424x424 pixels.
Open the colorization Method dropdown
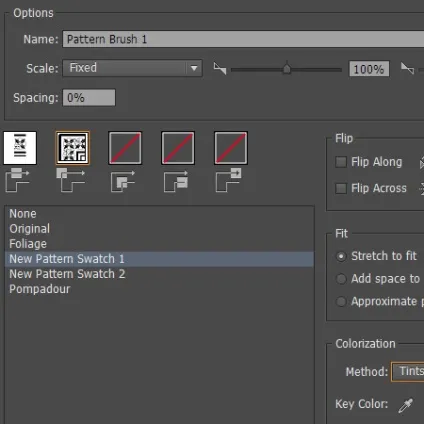[x=408, y=371]
